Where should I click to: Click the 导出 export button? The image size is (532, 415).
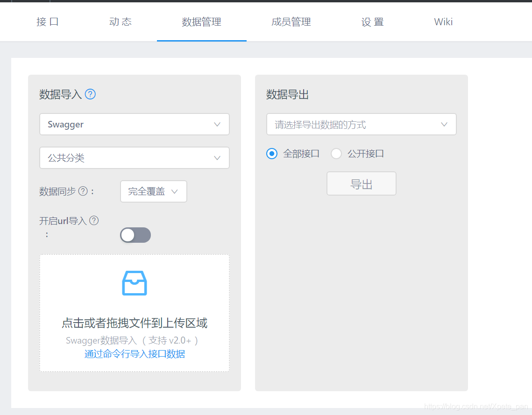tap(361, 183)
